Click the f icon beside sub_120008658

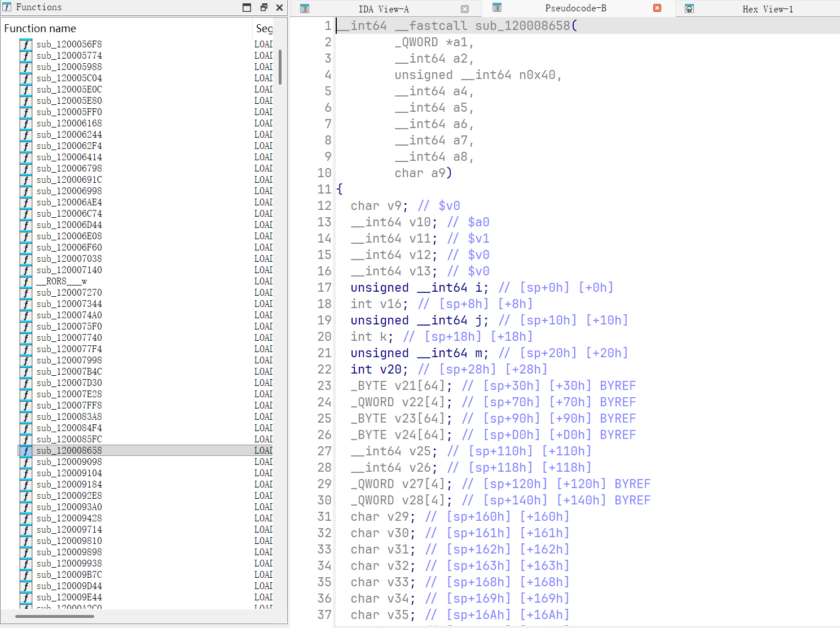coord(25,451)
